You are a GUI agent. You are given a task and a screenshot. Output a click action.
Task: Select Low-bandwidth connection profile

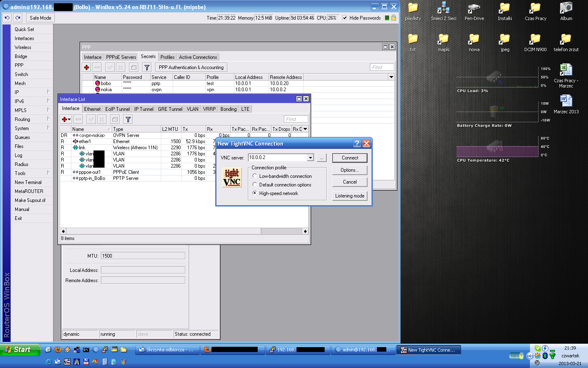click(255, 176)
